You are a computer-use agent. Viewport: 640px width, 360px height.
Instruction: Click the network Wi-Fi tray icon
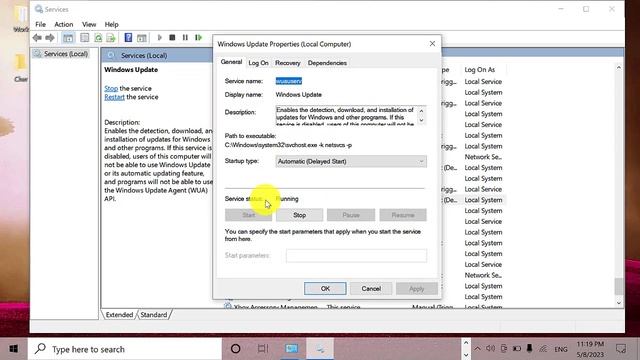[543, 349]
